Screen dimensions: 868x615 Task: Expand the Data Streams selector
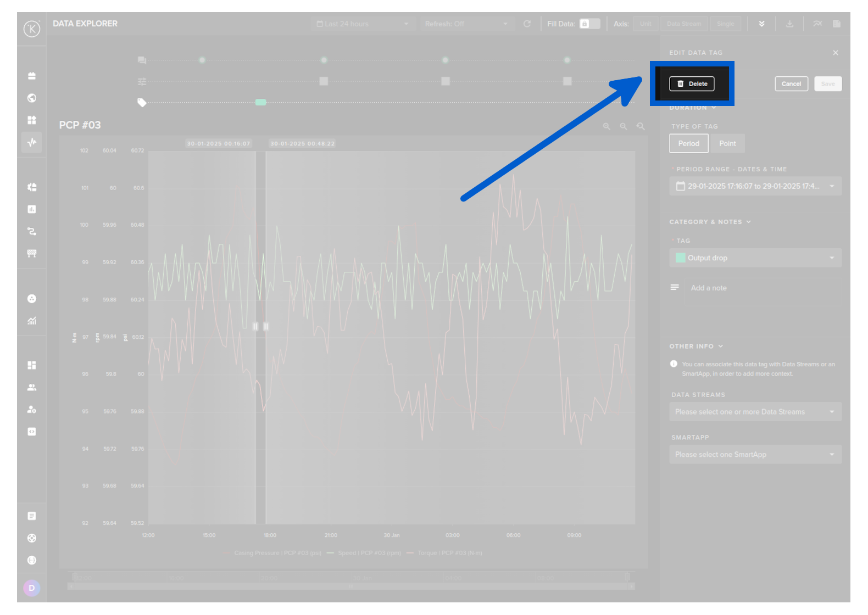point(755,412)
